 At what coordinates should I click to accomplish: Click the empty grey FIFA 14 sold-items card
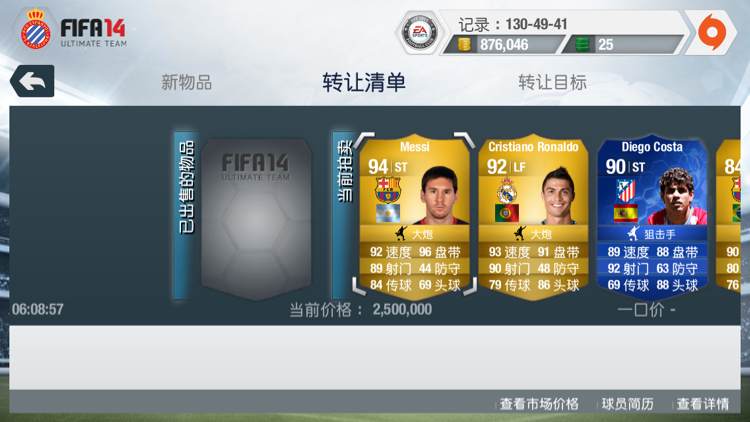point(256,219)
